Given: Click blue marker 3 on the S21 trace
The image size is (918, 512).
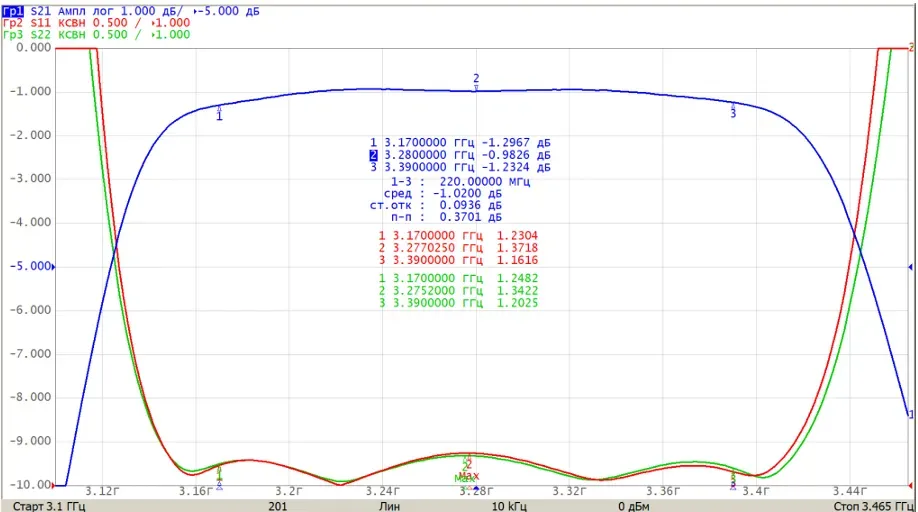Looking at the screenshot, I should click(733, 111).
